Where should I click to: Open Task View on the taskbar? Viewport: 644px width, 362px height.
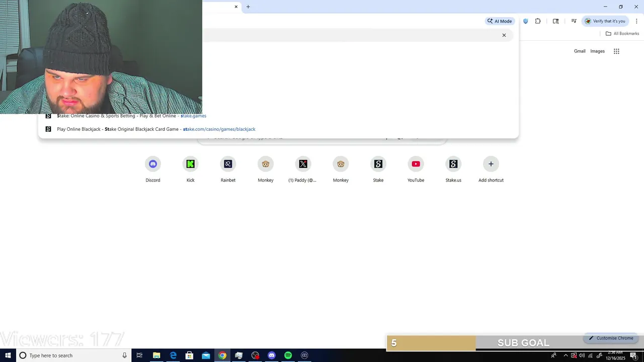(x=139, y=355)
